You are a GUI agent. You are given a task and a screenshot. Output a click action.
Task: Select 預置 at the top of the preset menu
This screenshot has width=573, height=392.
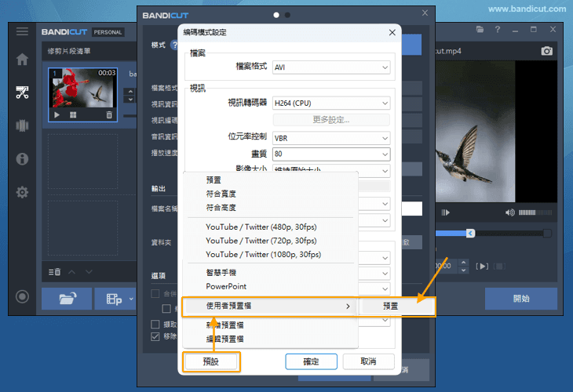[x=214, y=180]
